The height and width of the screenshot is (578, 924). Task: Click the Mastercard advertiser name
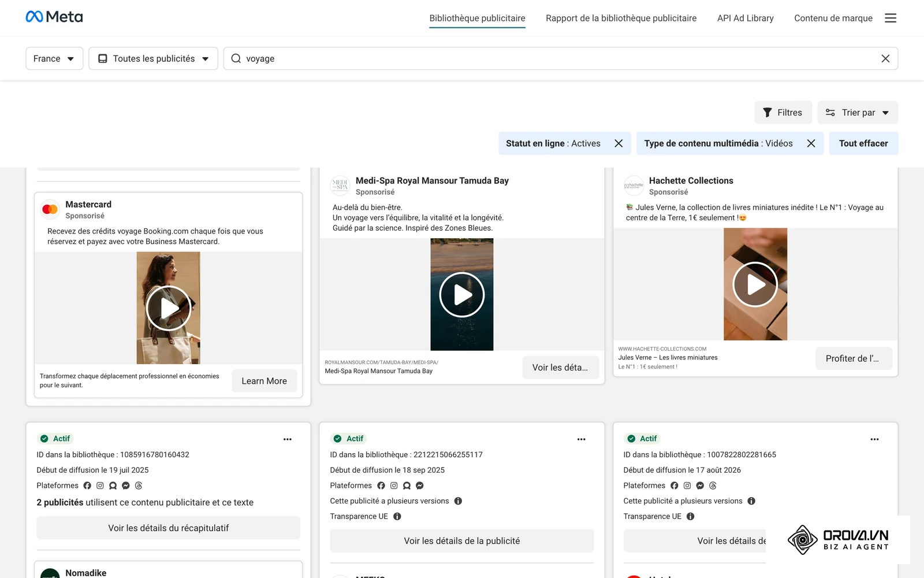(x=88, y=204)
